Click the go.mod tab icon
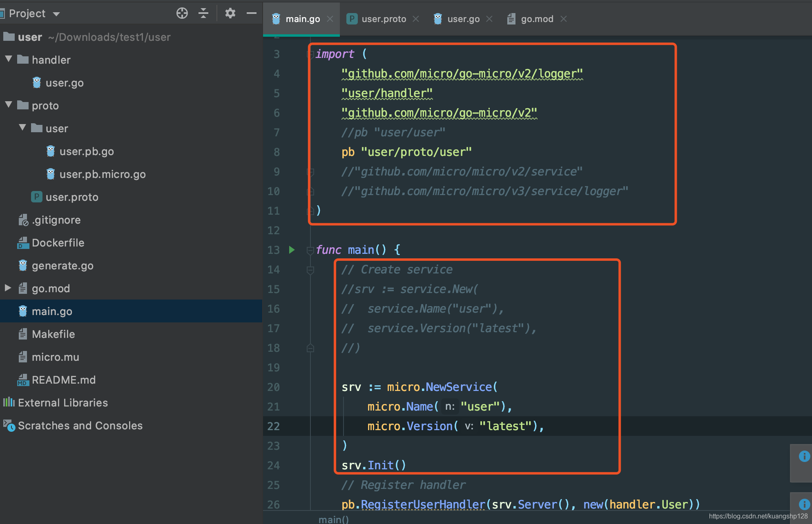 point(510,18)
